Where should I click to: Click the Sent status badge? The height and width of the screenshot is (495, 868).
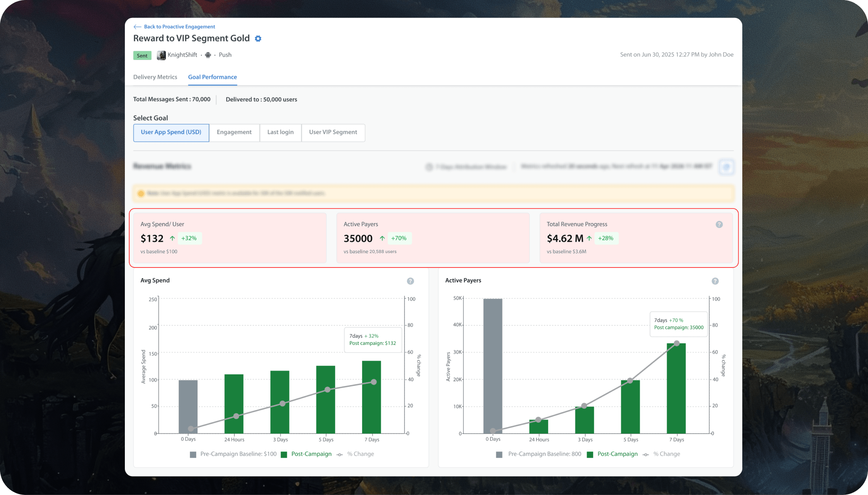(142, 56)
